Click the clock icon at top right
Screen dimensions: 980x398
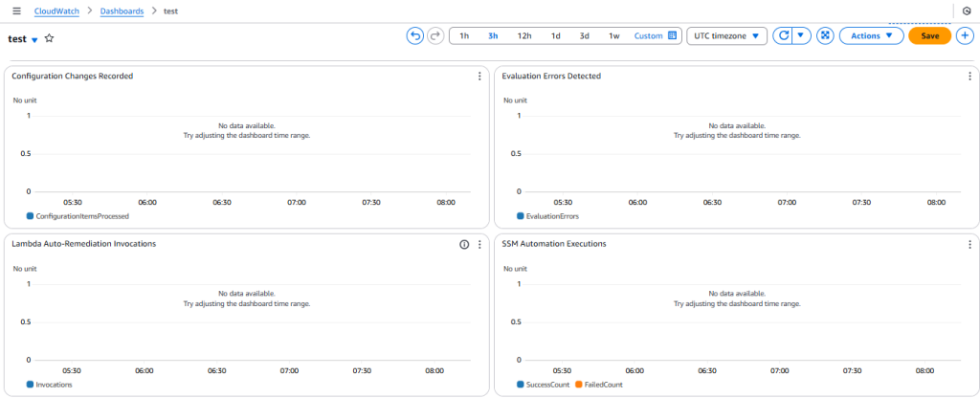tap(967, 11)
